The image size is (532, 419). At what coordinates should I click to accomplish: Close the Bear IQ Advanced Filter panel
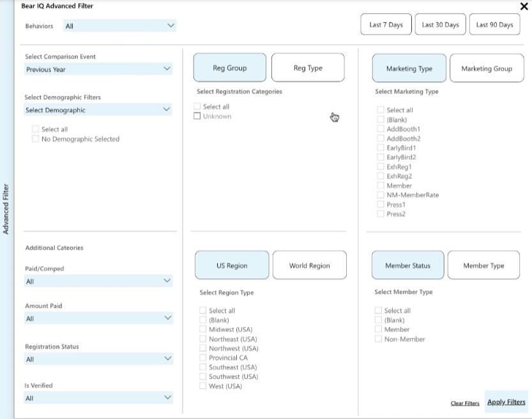click(524, 6)
